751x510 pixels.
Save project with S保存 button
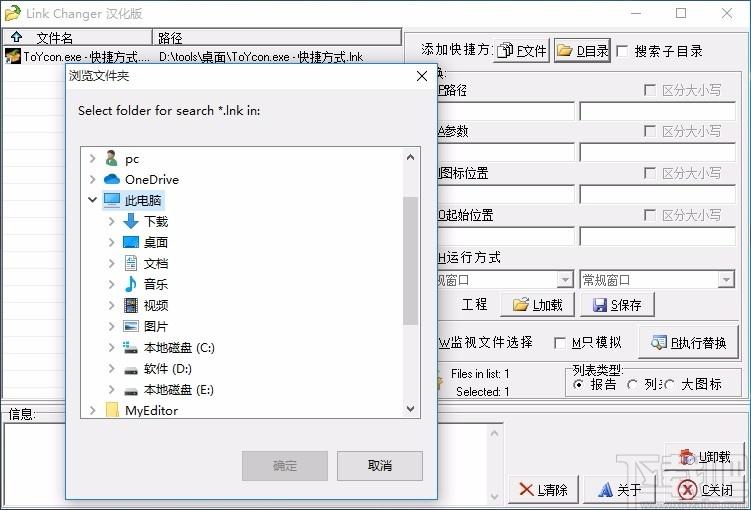click(x=617, y=305)
